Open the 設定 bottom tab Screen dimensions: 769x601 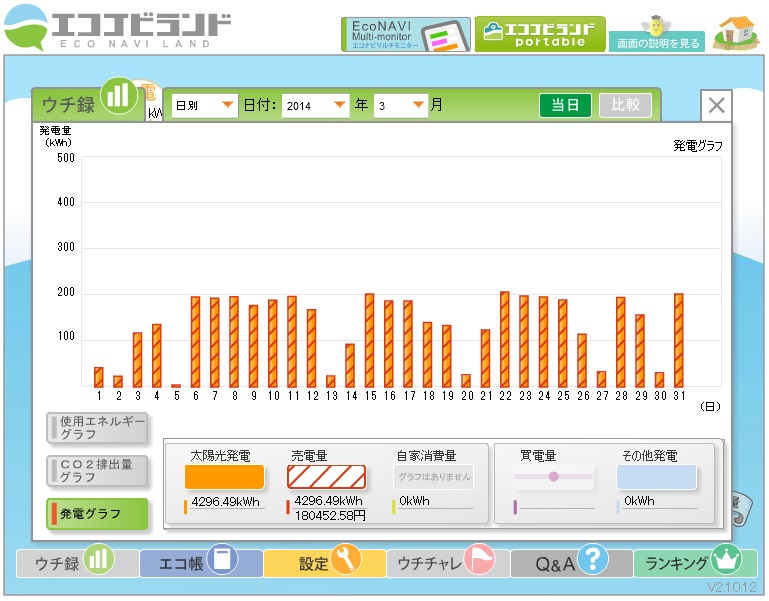point(325,563)
